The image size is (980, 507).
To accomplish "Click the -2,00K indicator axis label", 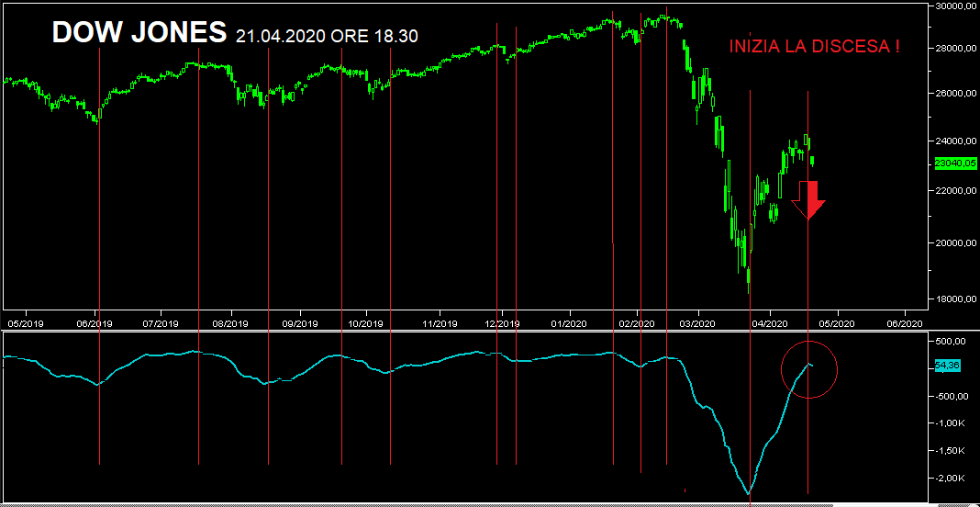I will tap(951, 479).
